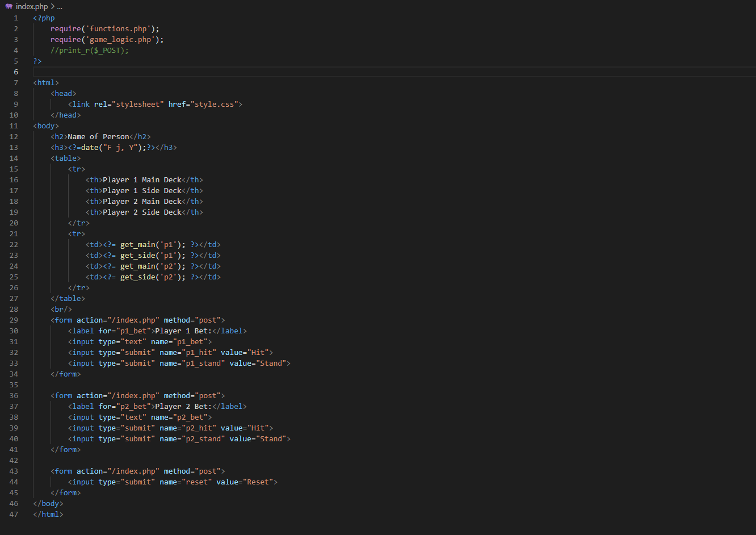Click 'Player 1 Main Deck' header text
Viewport: 756px width, 535px height.
[x=142, y=179]
